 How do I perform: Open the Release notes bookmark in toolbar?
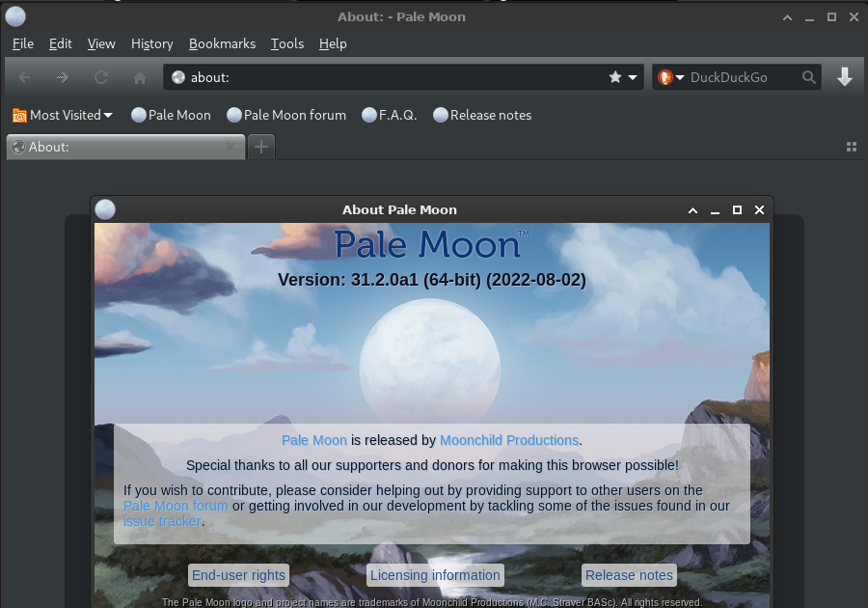click(x=483, y=115)
